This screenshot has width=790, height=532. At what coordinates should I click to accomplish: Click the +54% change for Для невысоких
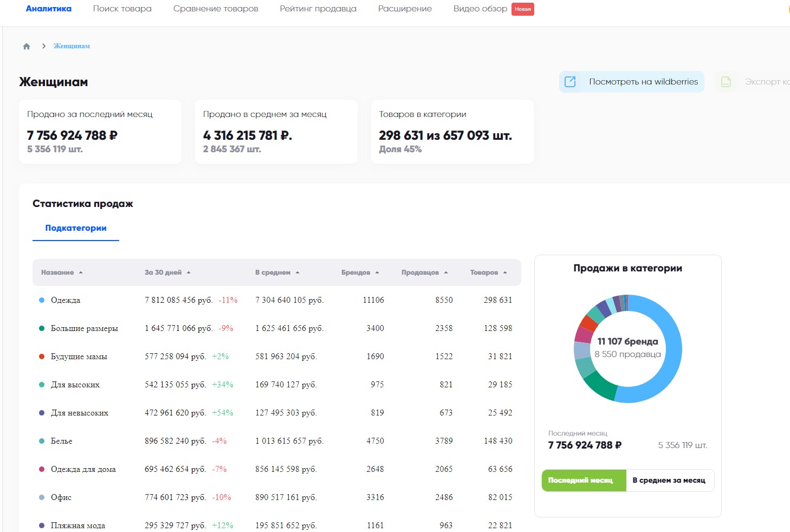click(223, 413)
